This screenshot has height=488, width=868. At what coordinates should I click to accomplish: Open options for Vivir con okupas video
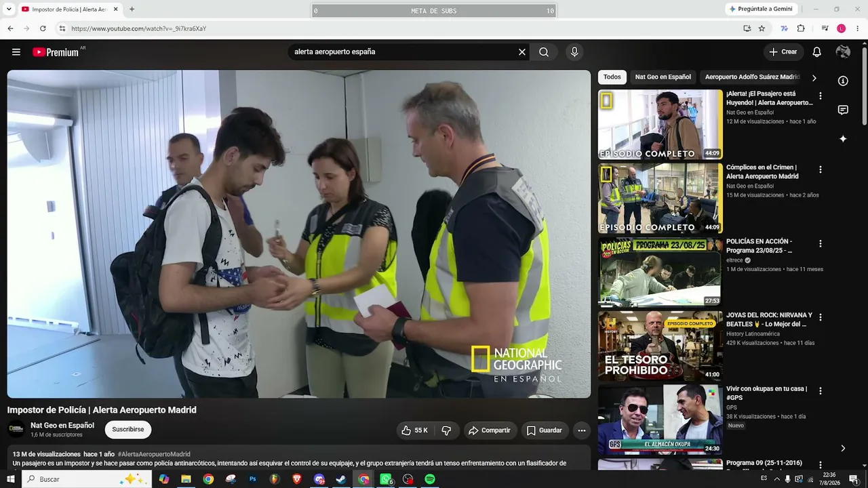coord(821,392)
